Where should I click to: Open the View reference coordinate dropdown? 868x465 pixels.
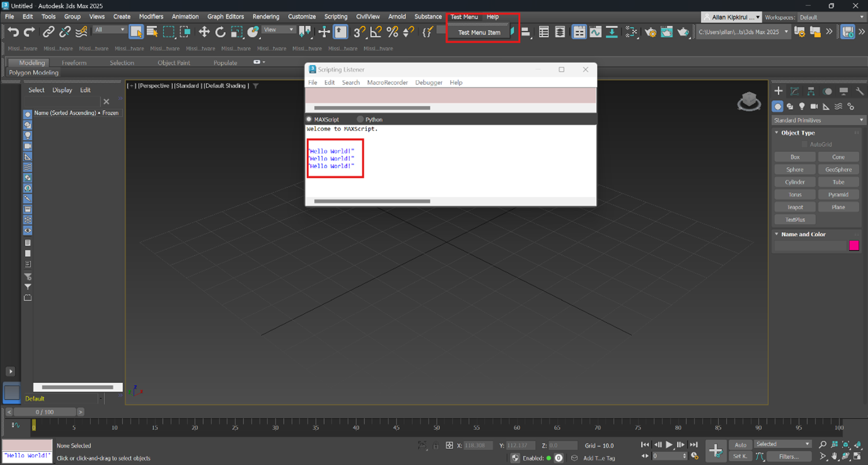(x=279, y=30)
